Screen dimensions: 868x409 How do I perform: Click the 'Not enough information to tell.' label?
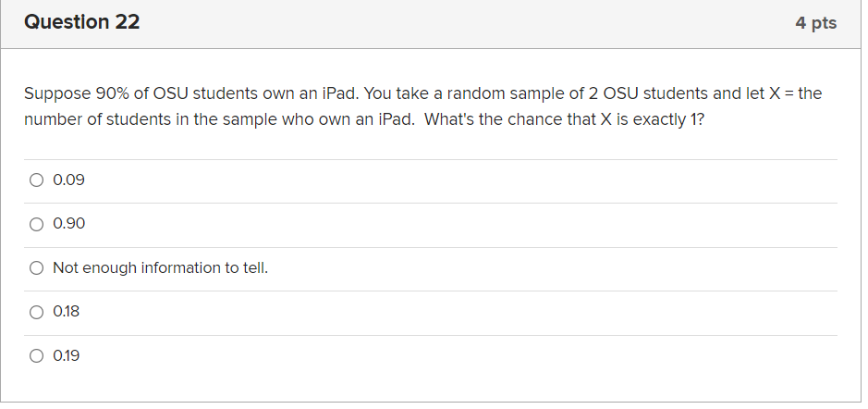(161, 268)
